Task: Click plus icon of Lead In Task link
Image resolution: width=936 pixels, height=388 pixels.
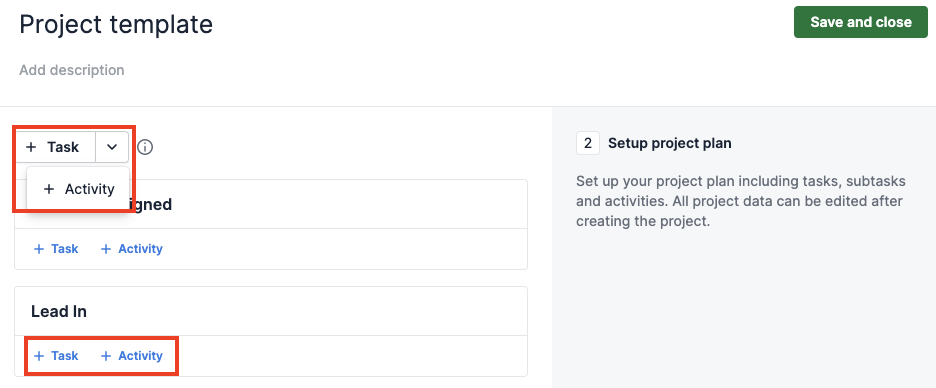Action: (39, 356)
